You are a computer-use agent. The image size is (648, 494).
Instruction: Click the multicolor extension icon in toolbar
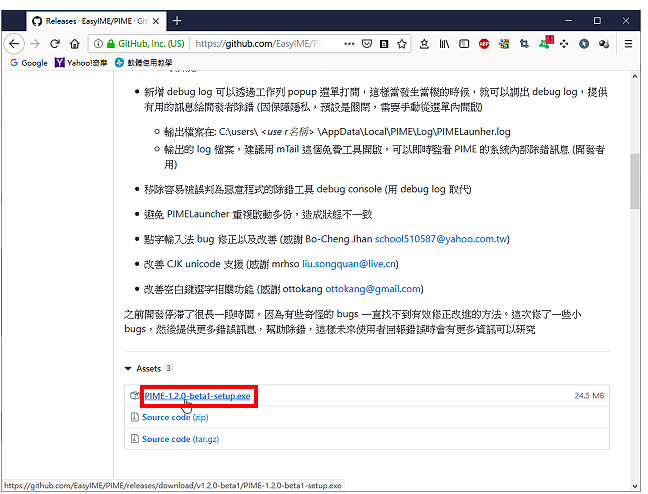pos(504,44)
